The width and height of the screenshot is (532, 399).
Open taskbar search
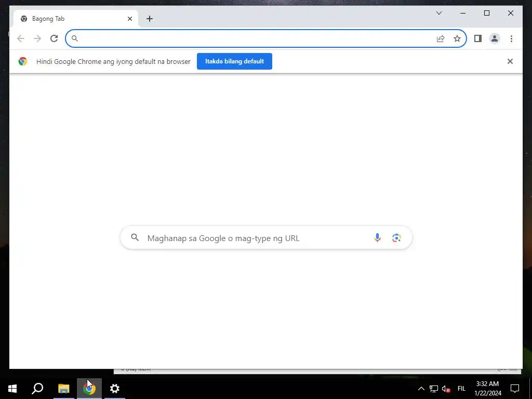[x=37, y=389]
